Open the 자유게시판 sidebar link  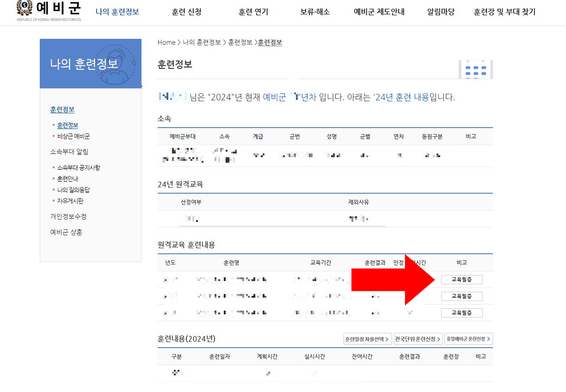point(70,201)
